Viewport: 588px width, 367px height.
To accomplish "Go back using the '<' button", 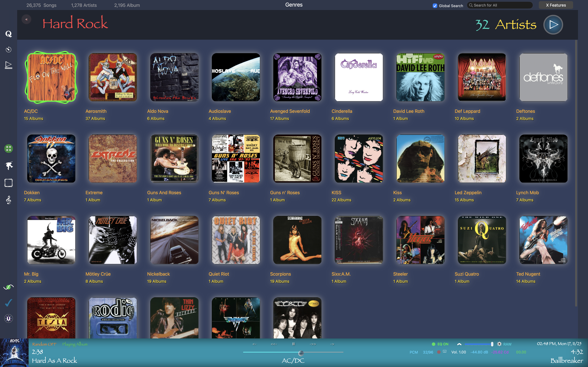I will point(26,19).
